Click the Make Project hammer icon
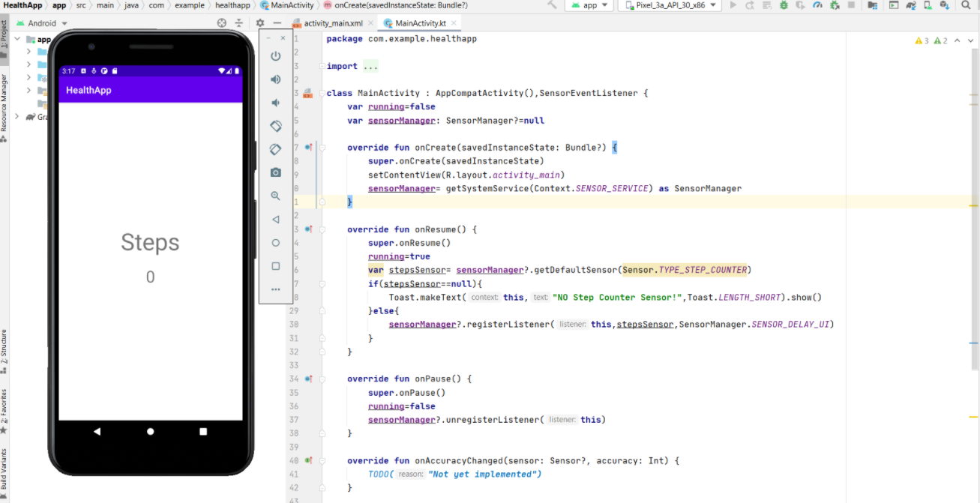Viewport: 980px width, 503px height. pos(552,5)
